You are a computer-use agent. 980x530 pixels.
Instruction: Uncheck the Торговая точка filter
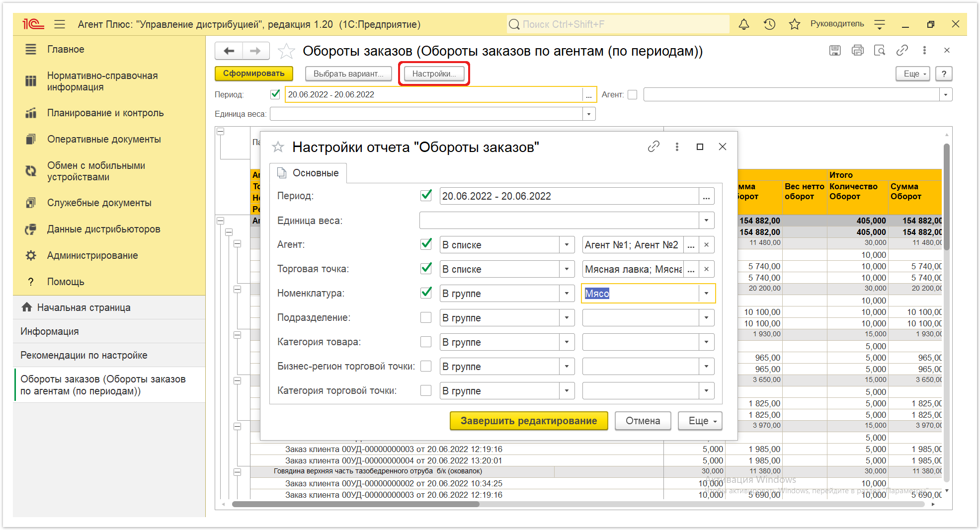426,268
